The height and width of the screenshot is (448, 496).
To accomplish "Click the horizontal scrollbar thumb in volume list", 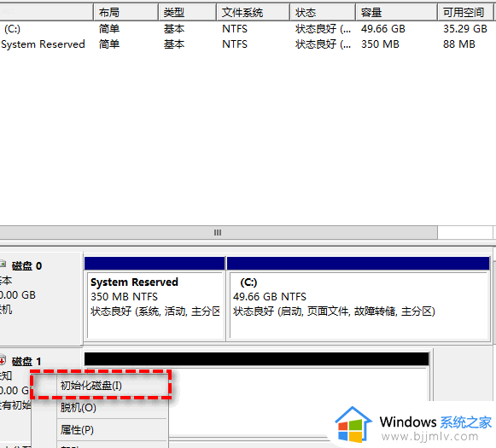I will 219,233.
